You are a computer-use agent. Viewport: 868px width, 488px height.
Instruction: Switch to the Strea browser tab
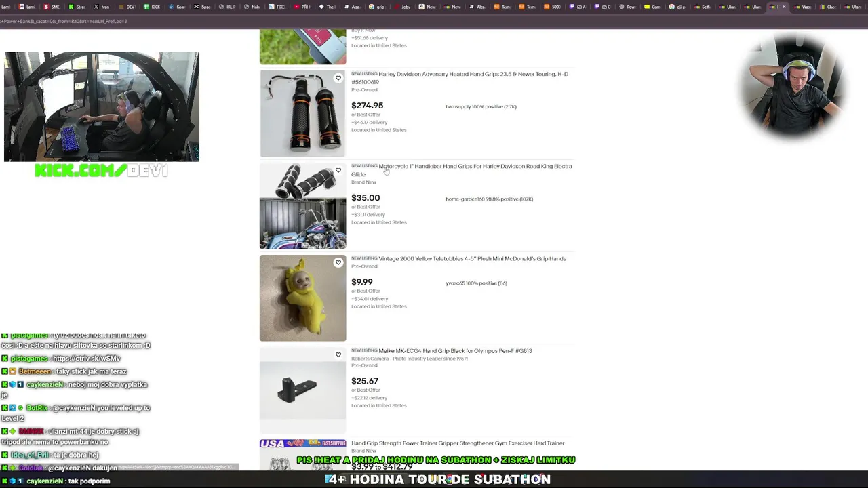pos(77,7)
